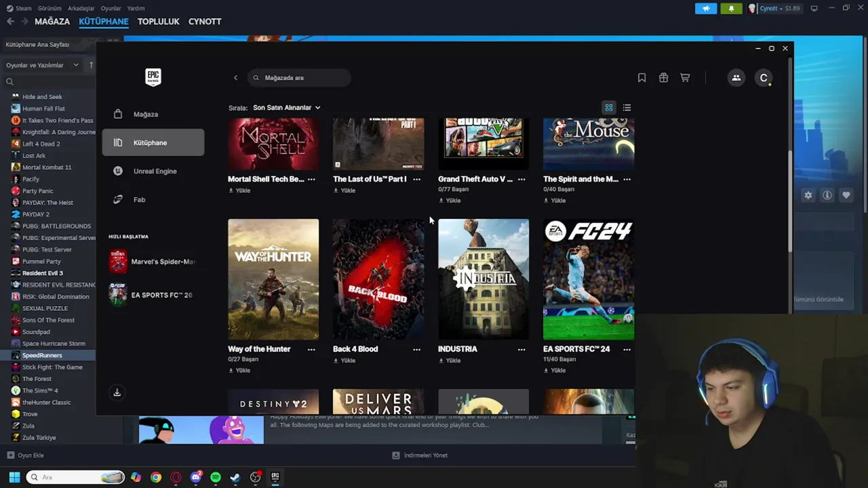Select Sons Of The Forest in Steam list
The width and height of the screenshot is (868, 488).
coord(47,320)
